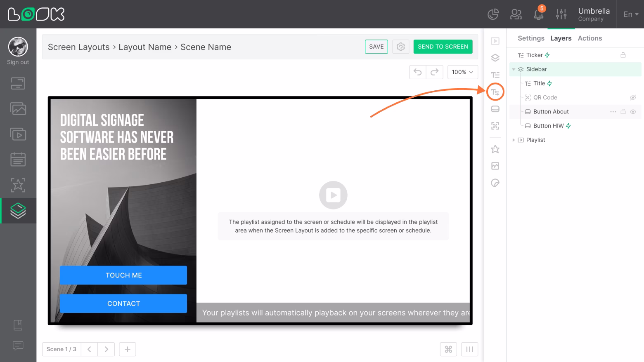Select the Button element tool
This screenshot has width=644, height=362.
pos(495,108)
